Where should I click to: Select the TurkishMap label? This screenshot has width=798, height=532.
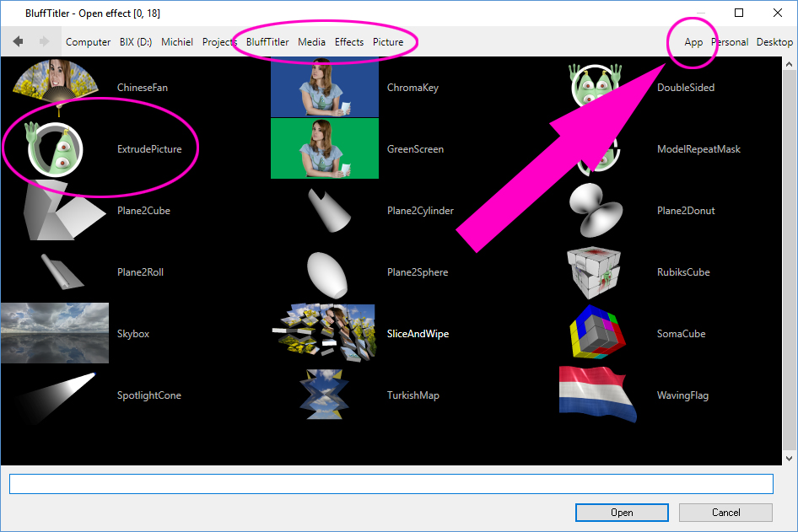click(x=413, y=395)
